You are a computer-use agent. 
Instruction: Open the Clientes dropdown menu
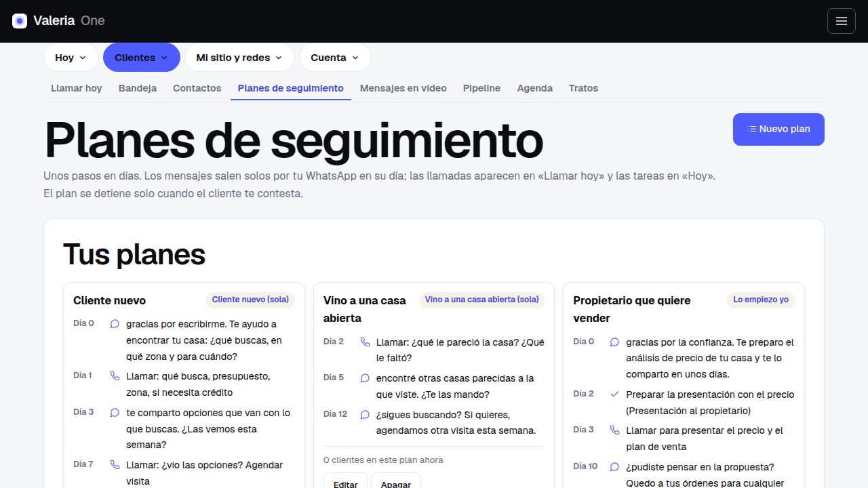(142, 58)
